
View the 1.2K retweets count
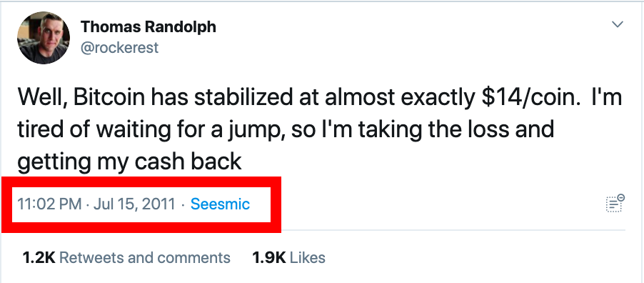(39, 258)
